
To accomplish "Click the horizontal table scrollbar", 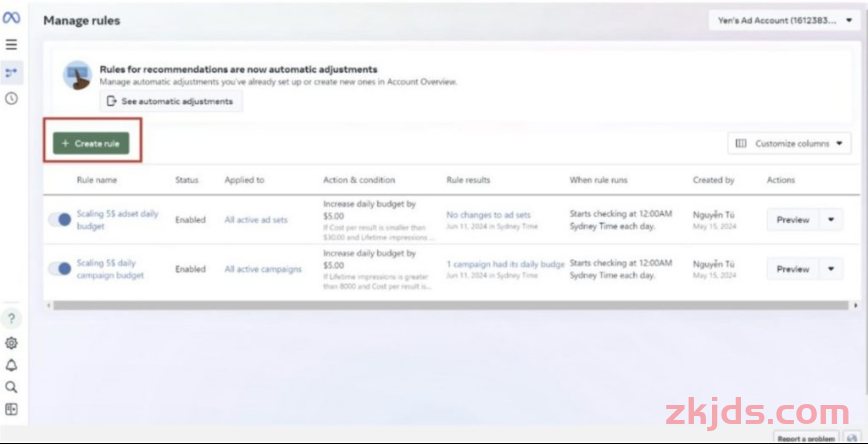I will point(451,305).
